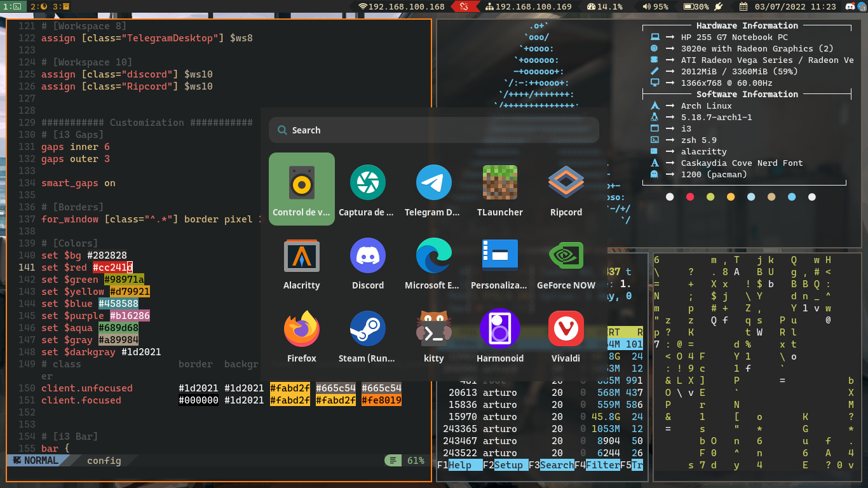Click the #b16286 purple highlighted value
Viewport: 868px width, 488px height.
(130, 316)
